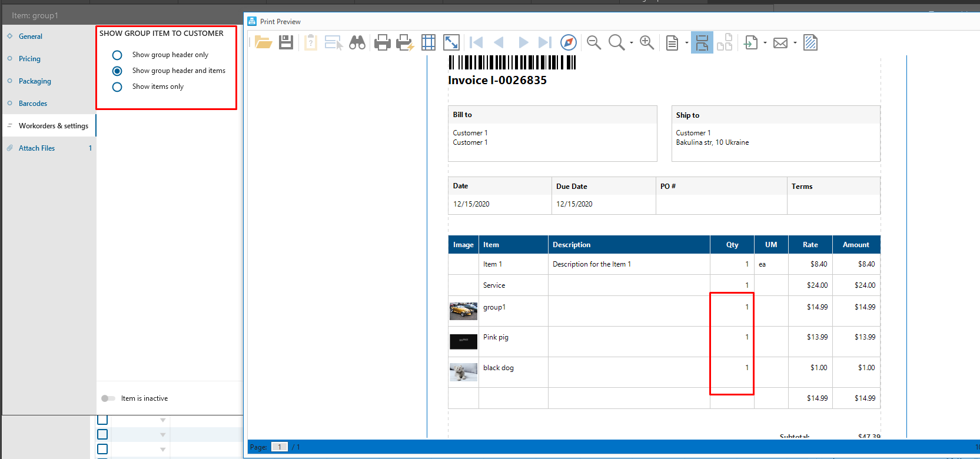This screenshot has height=459, width=980.
Task: Click the page number input field
Action: coord(280,447)
